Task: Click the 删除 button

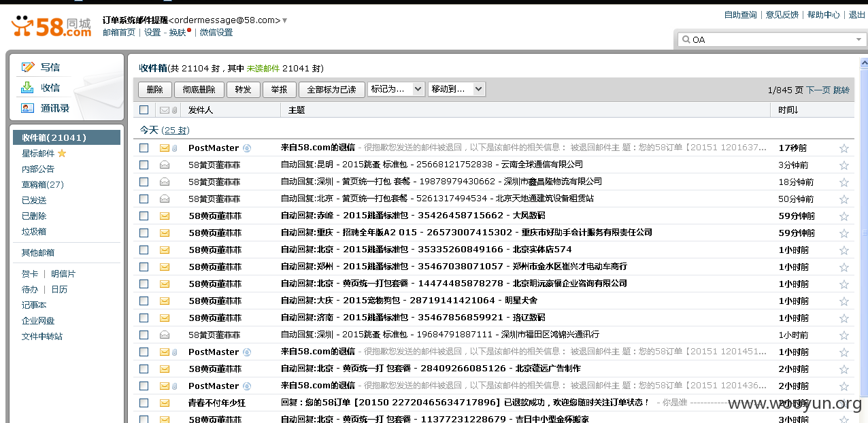Action: point(155,90)
